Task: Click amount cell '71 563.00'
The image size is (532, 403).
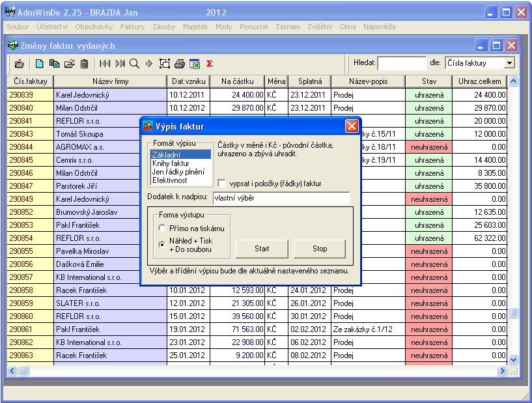Action: click(237, 329)
